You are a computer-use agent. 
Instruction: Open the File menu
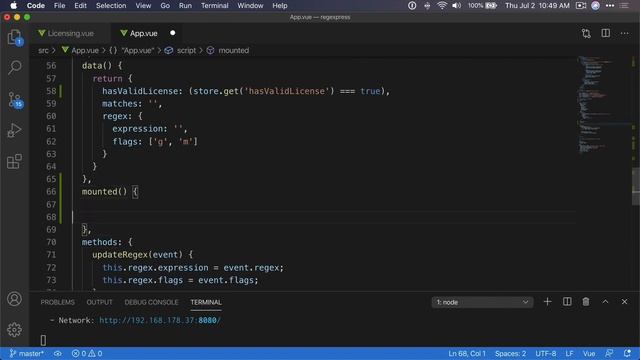coord(60,6)
